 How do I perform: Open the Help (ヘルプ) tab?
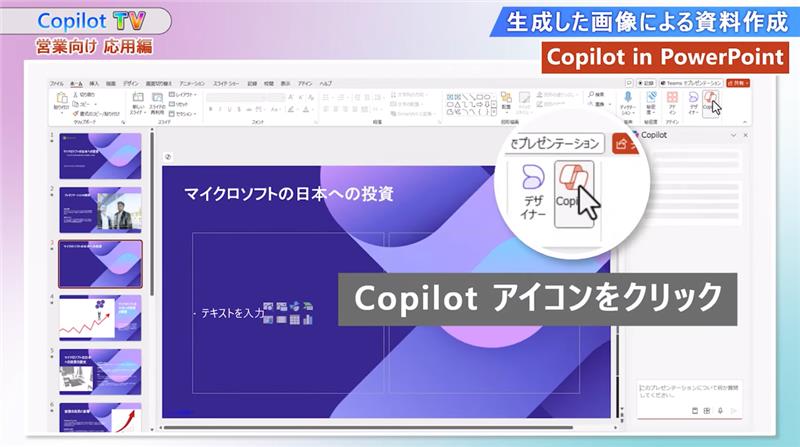click(326, 83)
